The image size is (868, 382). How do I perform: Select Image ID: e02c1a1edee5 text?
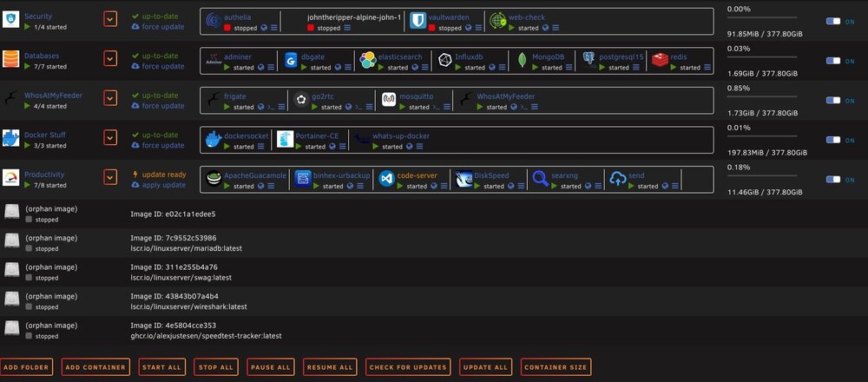(173, 214)
